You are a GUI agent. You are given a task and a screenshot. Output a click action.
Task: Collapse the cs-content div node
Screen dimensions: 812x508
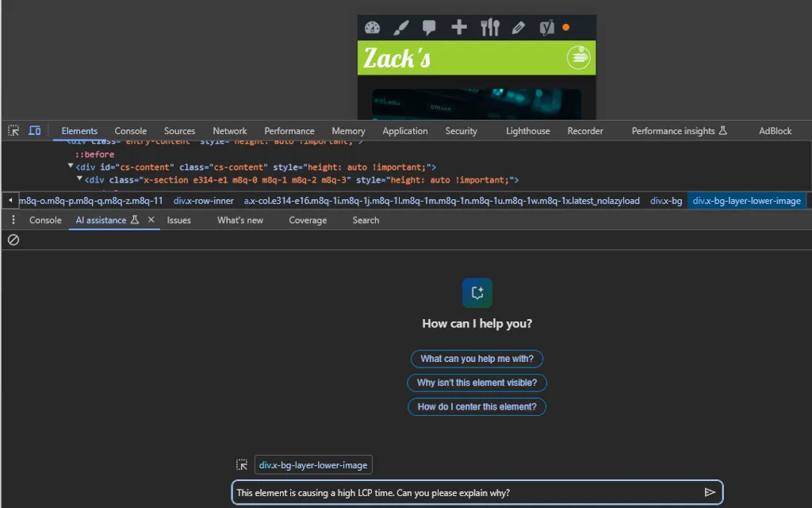71,167
